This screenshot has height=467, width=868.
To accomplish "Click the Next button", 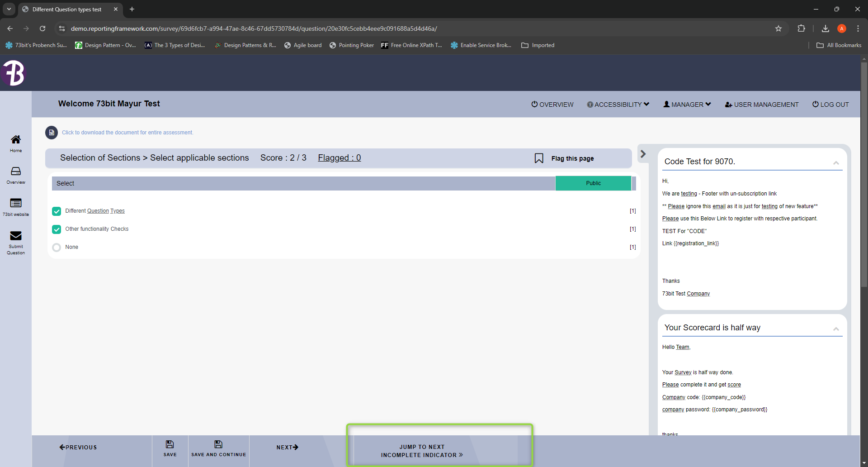I will tap(288, 447).
